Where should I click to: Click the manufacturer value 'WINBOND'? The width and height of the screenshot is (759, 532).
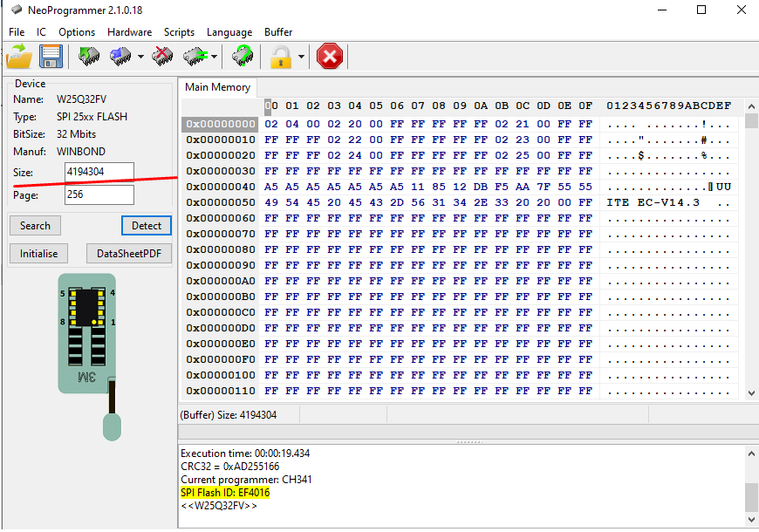tap(81, 152)
